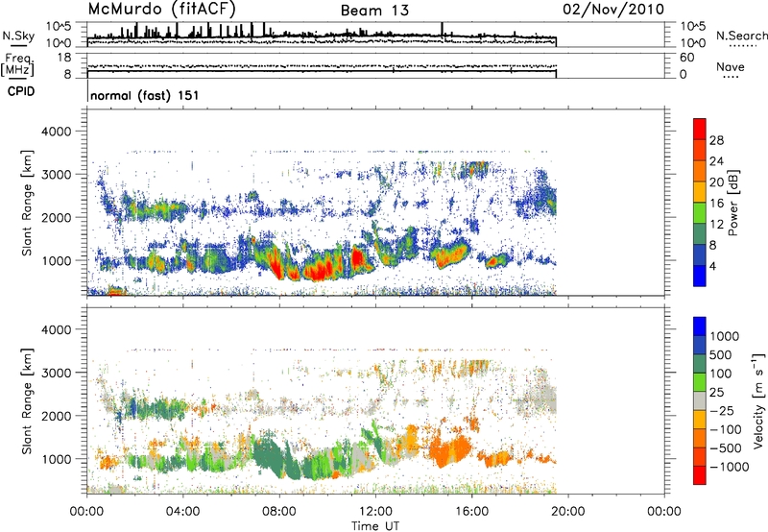Click the Nave legend label
This screenshot has width=768, height=532.
tap(731, 66)
